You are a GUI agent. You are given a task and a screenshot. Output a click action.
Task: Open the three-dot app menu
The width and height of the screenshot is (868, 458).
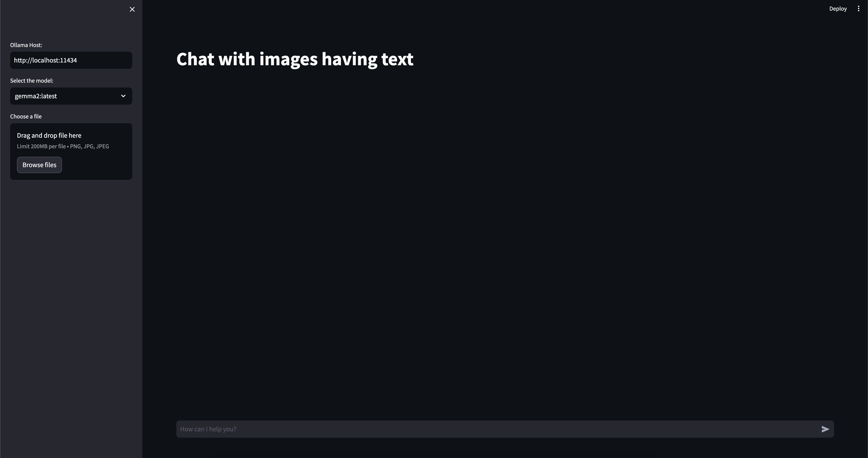coord(858,9)
